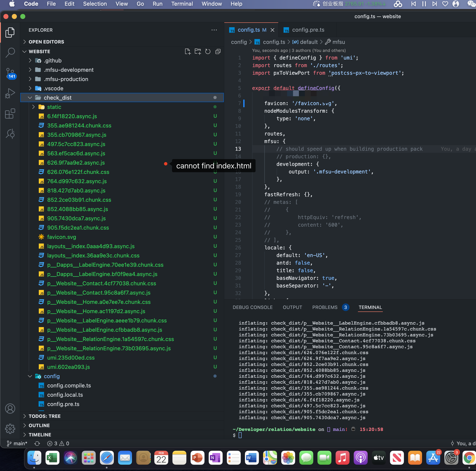Open the Accounts icon above settings
The image size is (476, 471).
tap(10, 408)
